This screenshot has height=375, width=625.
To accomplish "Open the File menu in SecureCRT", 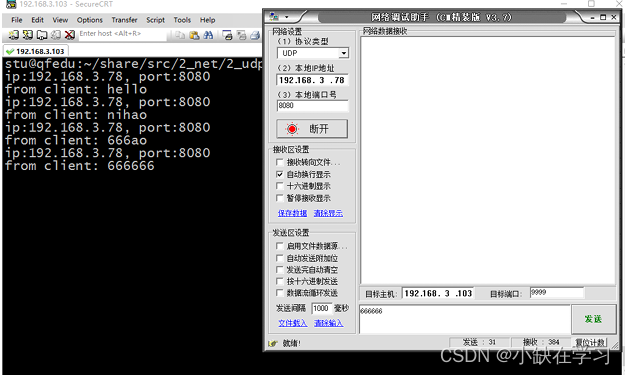I will (x=17, y=20).
